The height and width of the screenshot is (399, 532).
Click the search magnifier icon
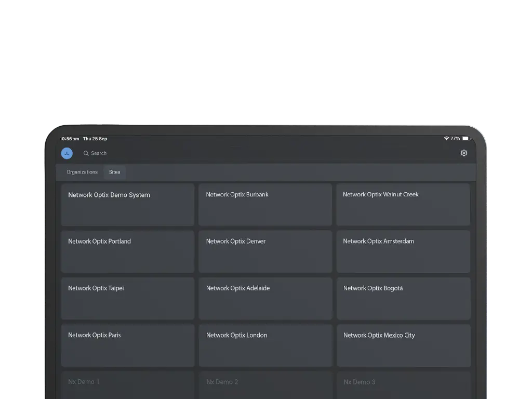point(86,153)
